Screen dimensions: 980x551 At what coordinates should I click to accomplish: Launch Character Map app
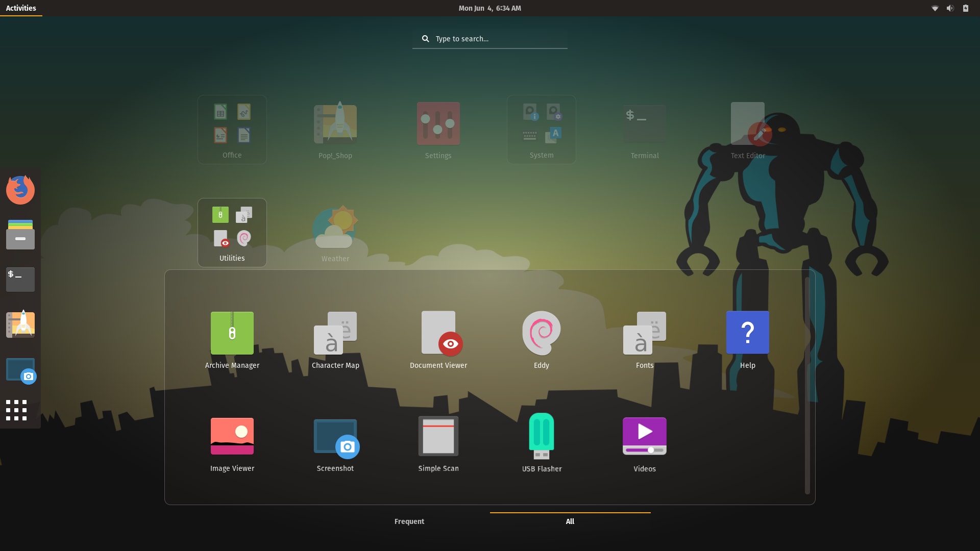(x=335, y=333)
